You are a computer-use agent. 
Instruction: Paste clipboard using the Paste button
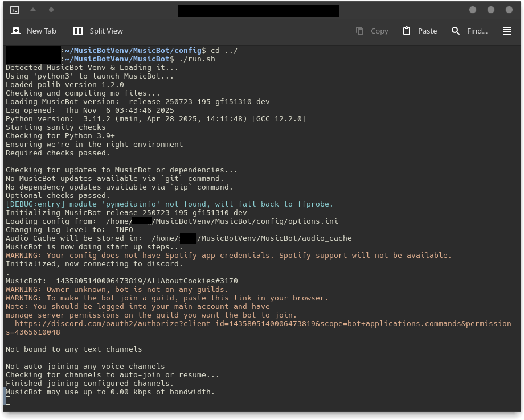tap(420, 31)
